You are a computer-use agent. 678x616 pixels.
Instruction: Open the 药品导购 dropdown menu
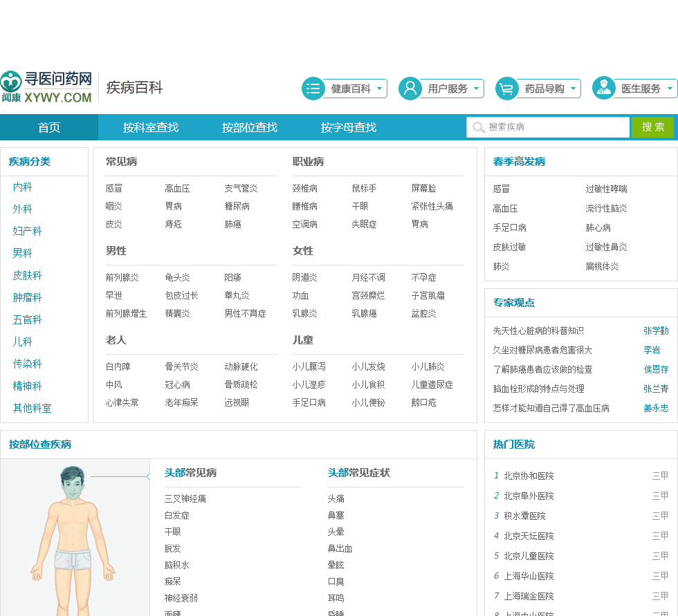(573, 88)
